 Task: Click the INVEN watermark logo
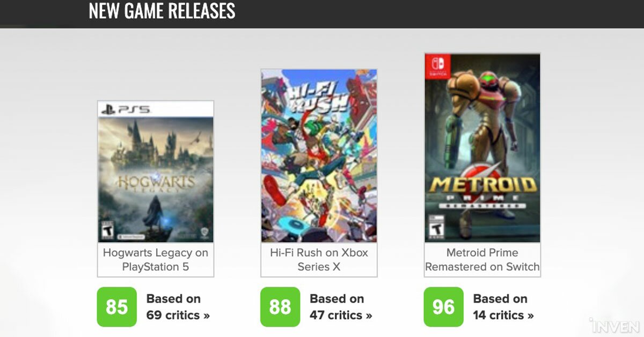tap(615, 325)
